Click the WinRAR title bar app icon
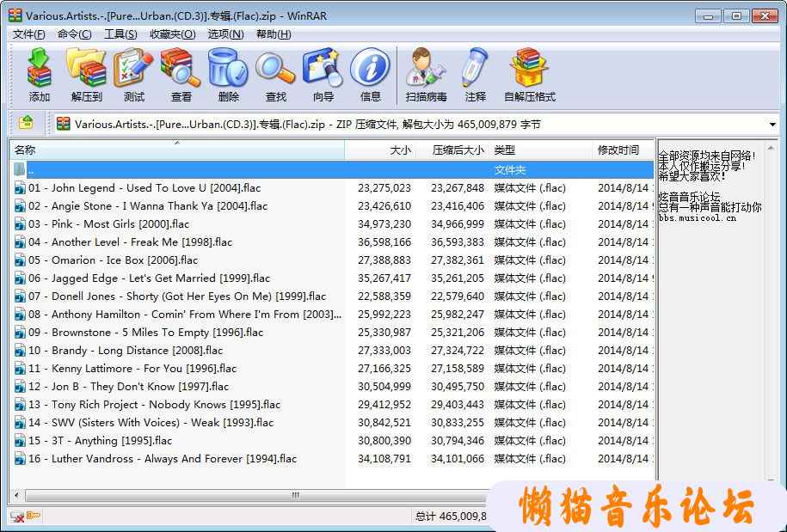787x532 pixels. 15,15
